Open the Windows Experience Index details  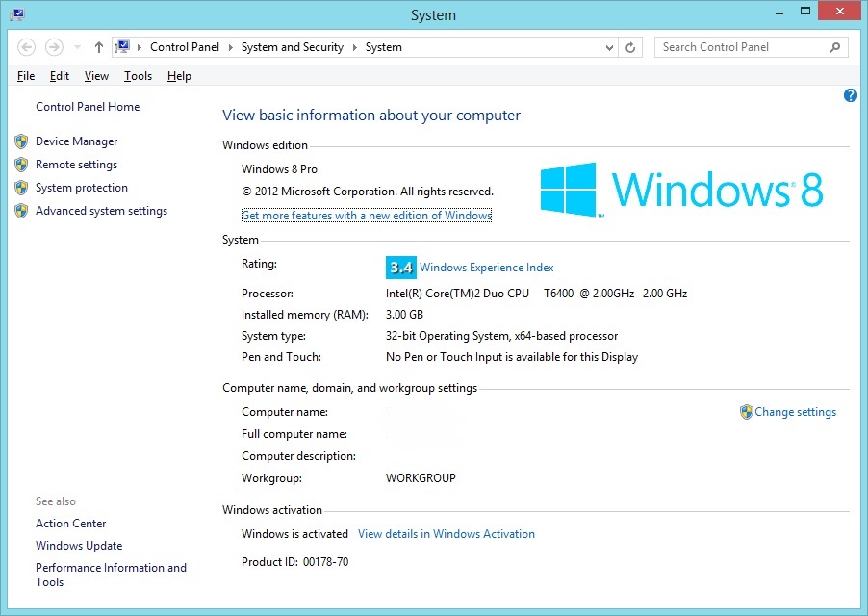pos(486,267)
